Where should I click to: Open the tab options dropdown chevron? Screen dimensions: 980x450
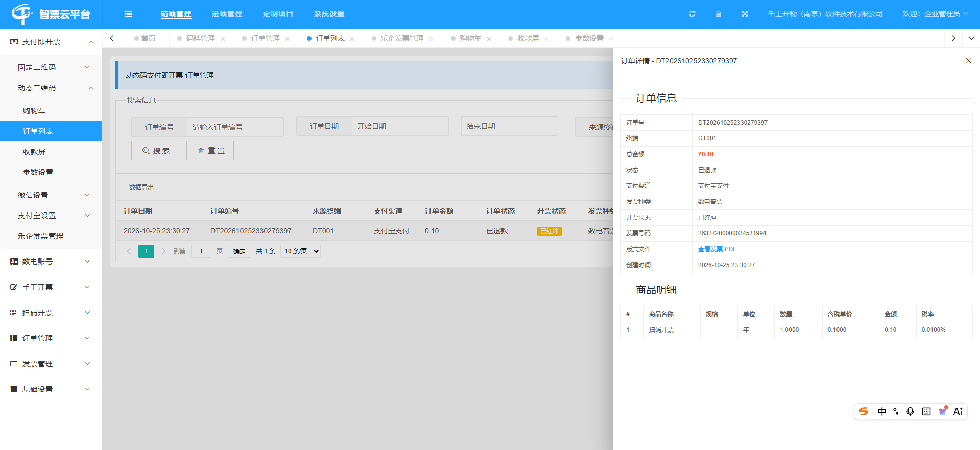pyautogui.click(x=971, y=38)
